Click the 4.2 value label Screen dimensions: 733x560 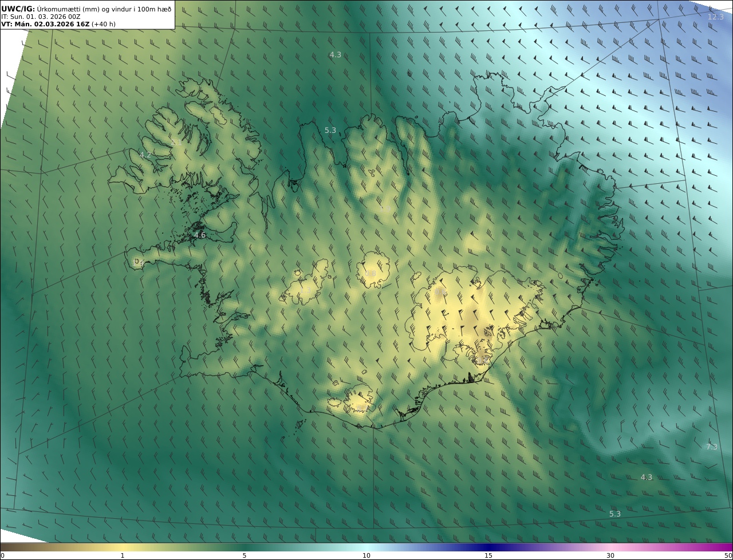[145, 155]
